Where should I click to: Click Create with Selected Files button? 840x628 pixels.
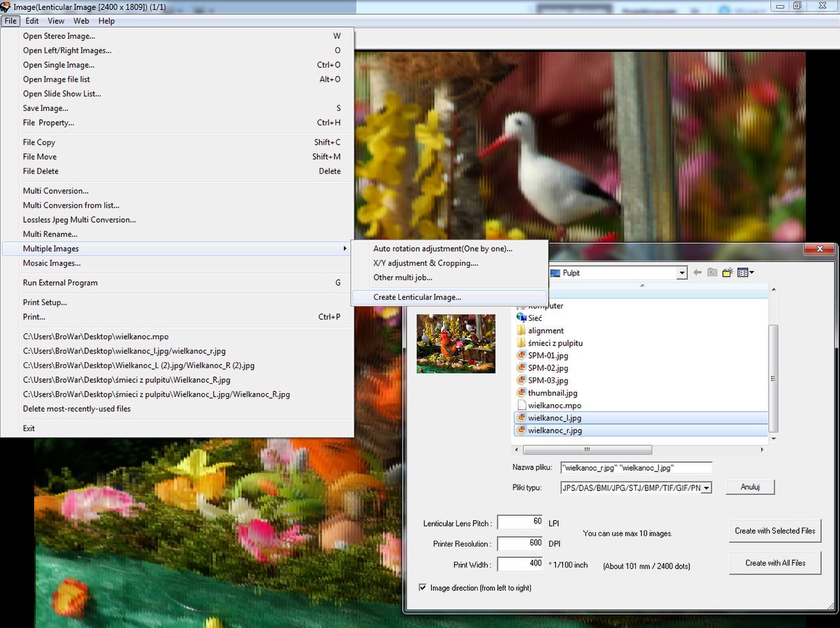pyautogui.click(x=775, y=531)
